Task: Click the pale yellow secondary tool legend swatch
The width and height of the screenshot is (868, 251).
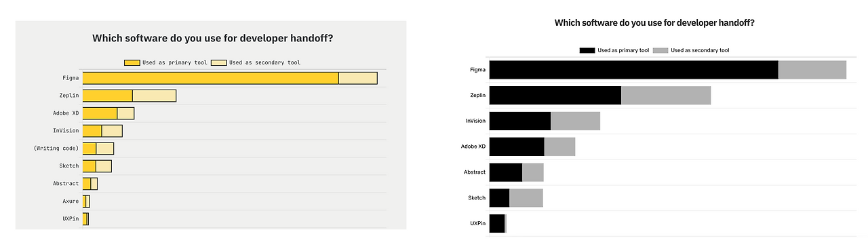Action: [x=218, y=62]
